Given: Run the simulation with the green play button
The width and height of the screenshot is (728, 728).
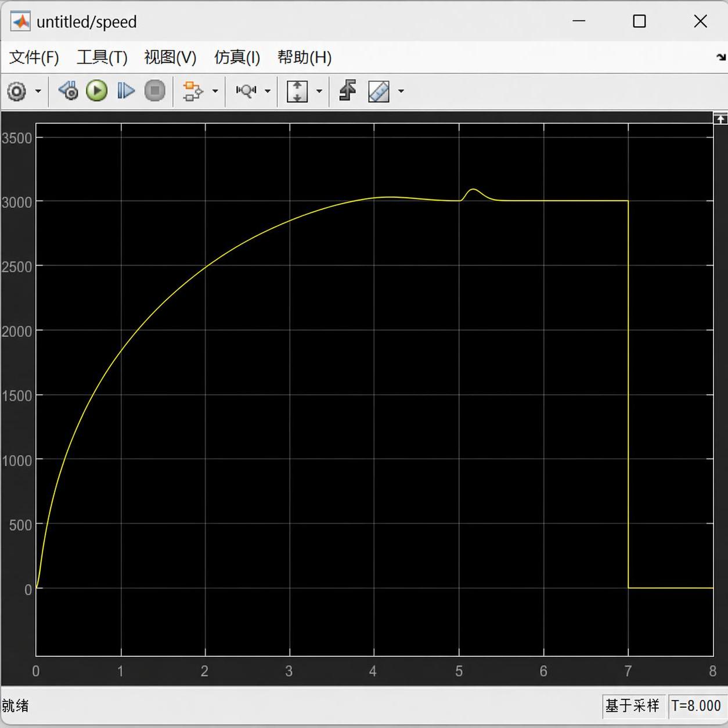Looking at the screenshot, I should [97, 91].
